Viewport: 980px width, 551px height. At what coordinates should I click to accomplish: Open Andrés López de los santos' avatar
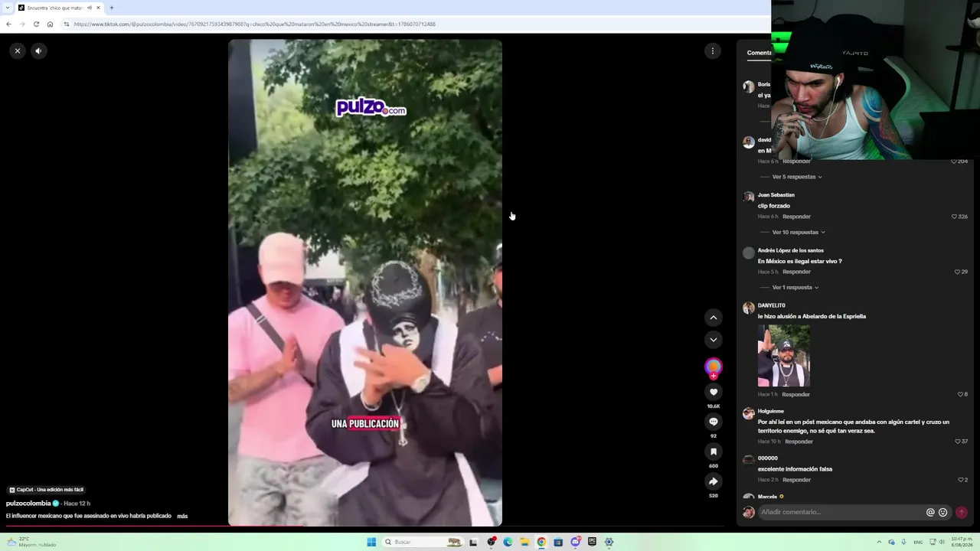click(749, 253)
